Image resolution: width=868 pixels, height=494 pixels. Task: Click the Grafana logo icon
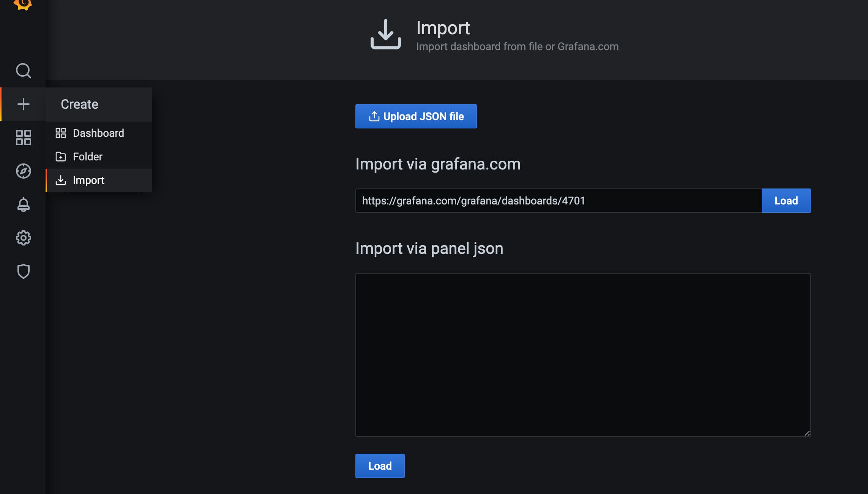tap(23, 5)
